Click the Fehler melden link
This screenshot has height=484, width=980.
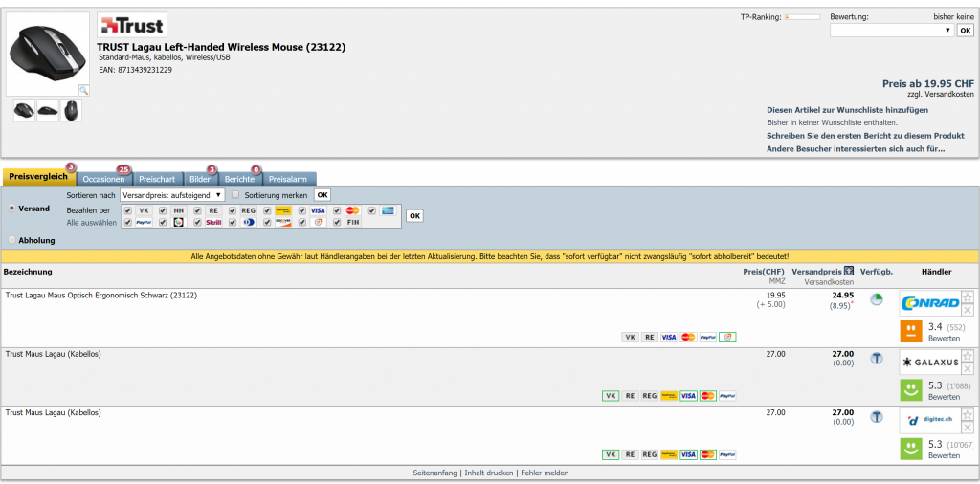coord(545,473)
